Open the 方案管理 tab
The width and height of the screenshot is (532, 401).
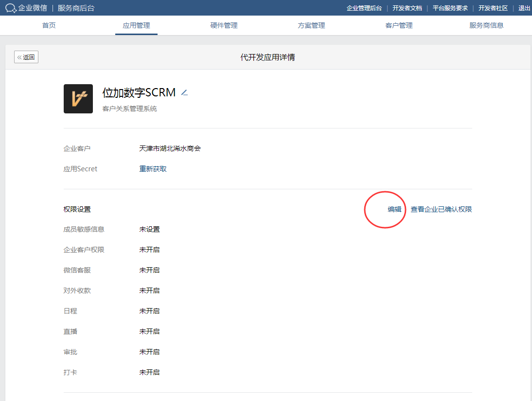[311, 25]
